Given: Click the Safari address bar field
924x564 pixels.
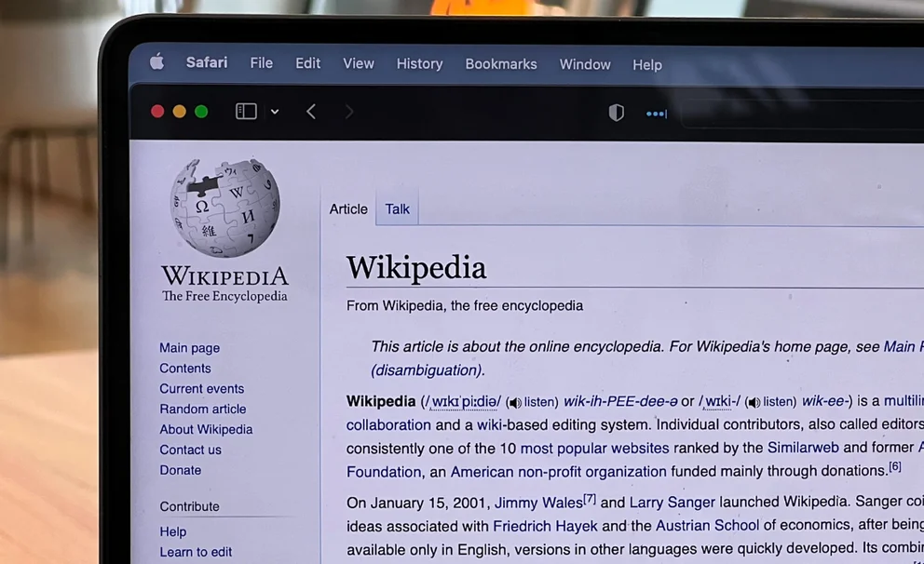Looking at the screenshot, I should click(x=801, y=114).
